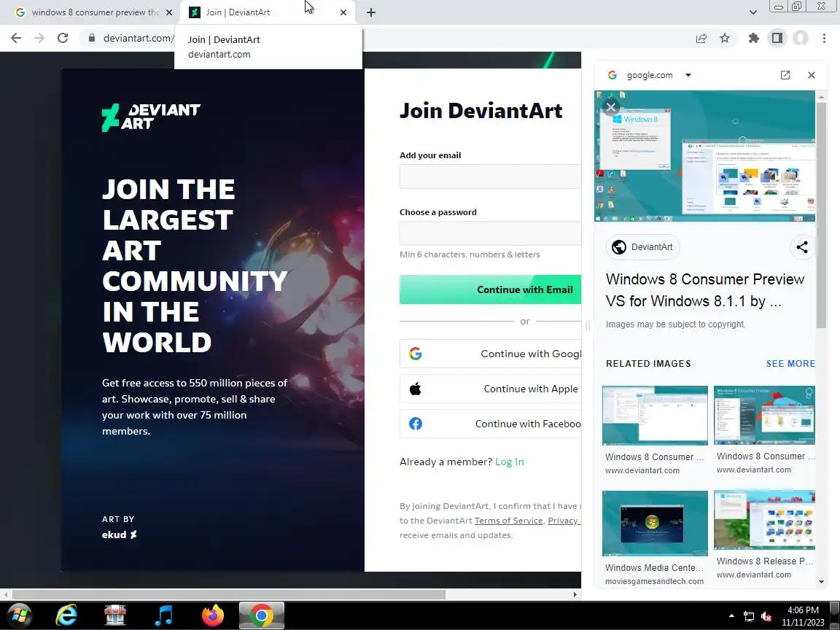Open the second pinned taskbar app icon
The image size is (840, 630).
[115, 615]
